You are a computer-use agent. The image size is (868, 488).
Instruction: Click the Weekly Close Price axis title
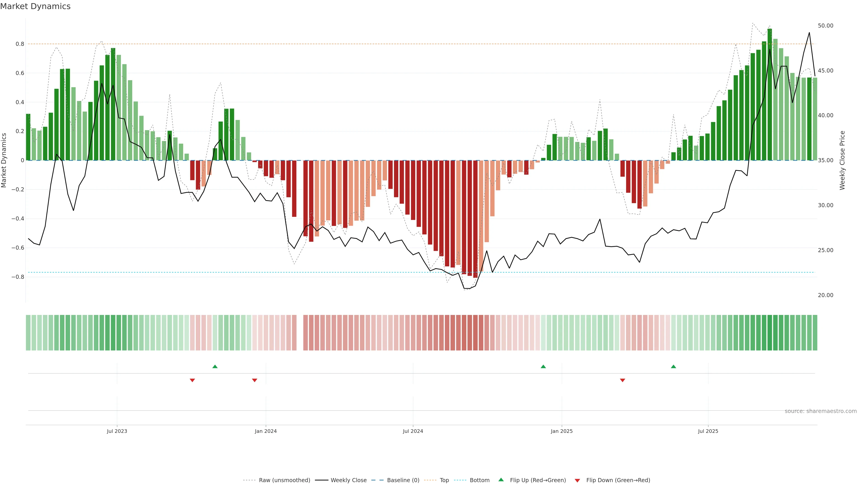(x=842, y=160)
